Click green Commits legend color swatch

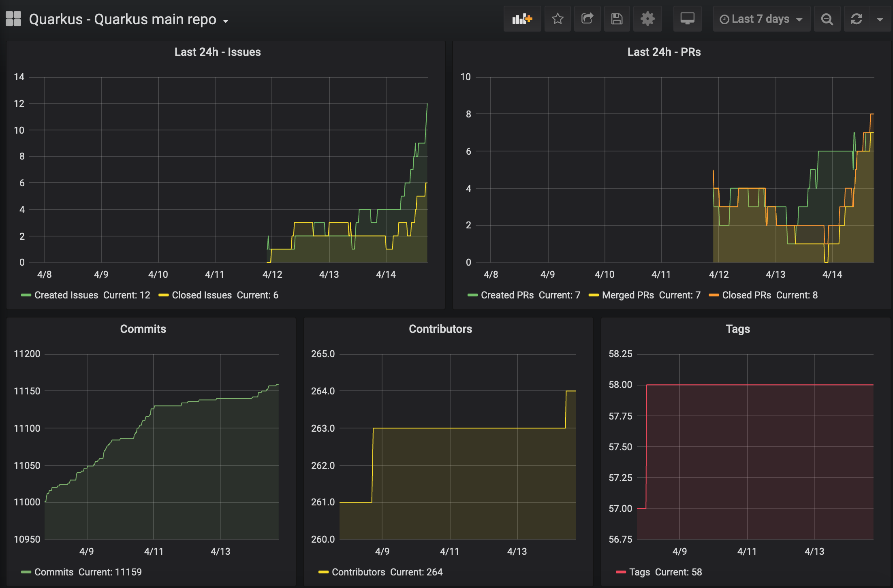26,572
